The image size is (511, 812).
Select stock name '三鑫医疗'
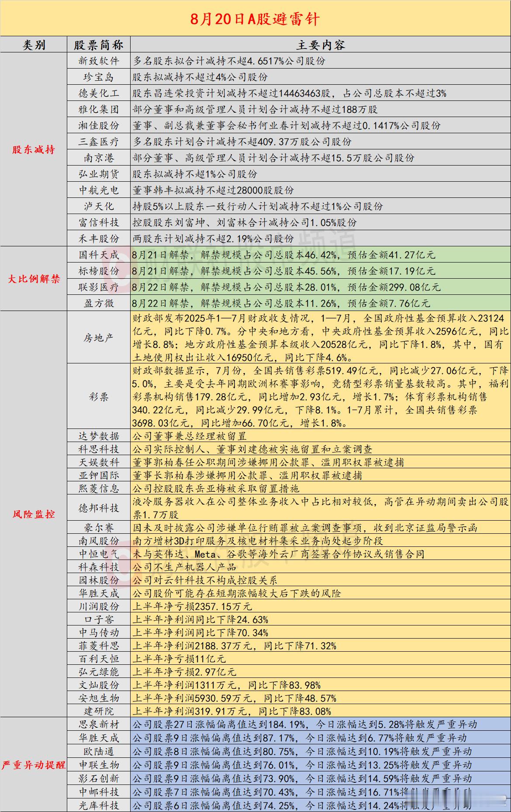click(x=99, y=142)
